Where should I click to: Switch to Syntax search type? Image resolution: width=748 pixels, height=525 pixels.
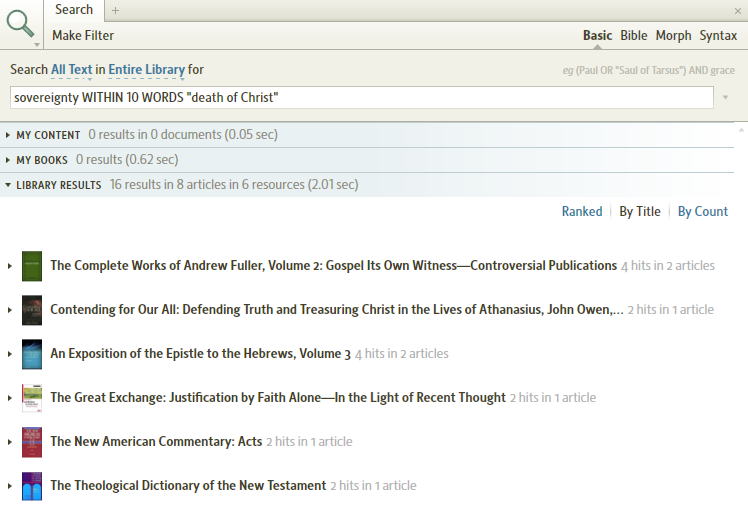pos(718,35)
